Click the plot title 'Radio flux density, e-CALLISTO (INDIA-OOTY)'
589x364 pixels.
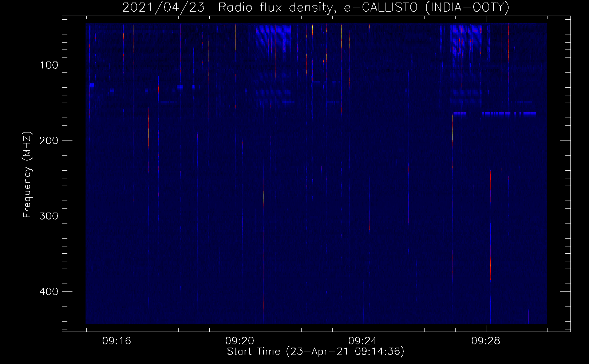[363, 7]
